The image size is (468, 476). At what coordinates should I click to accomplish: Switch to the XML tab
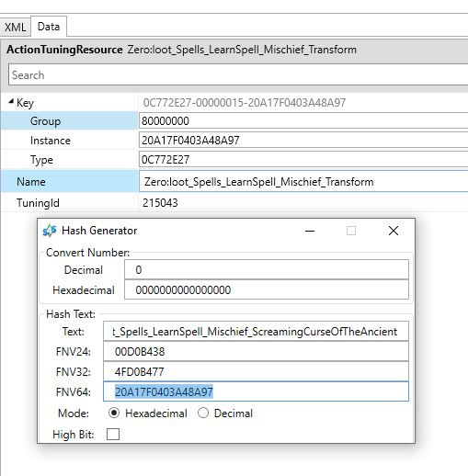click(15, 27)
